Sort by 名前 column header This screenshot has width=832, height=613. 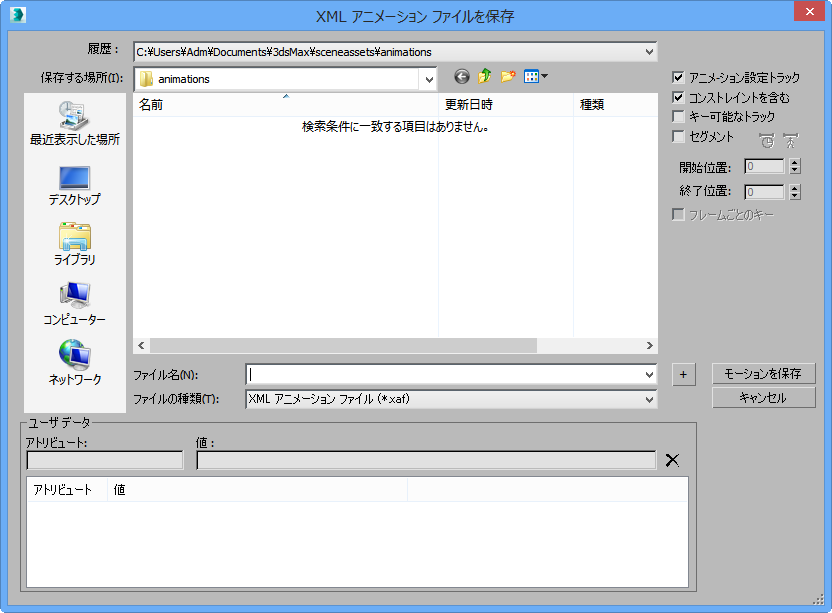285,105
